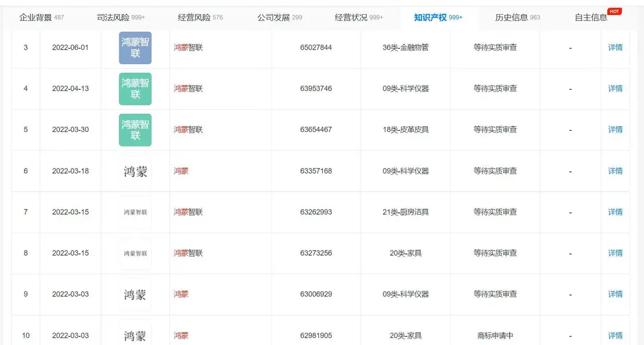Switch to the 司法风险 tab
The width and height of the screenshot is (644, 345).
coord(120,17)
